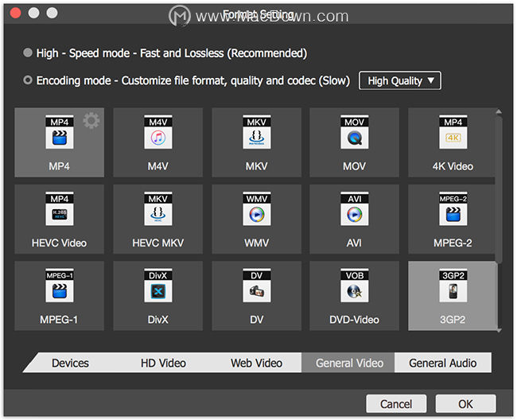This screenshot has width=517, height=420.
Task: Open the HD Video tab
Action: coord(163,363)
